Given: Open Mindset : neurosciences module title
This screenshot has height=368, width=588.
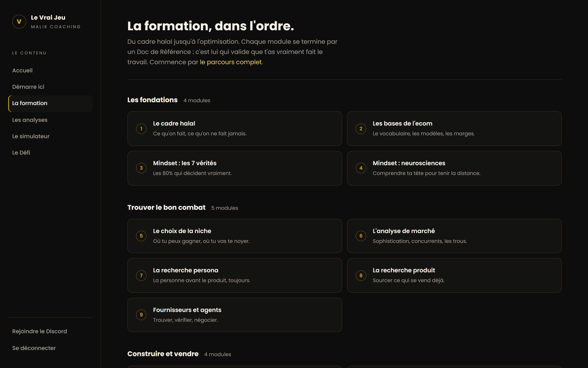Looking at the screenshot, I should pos(409,163).
